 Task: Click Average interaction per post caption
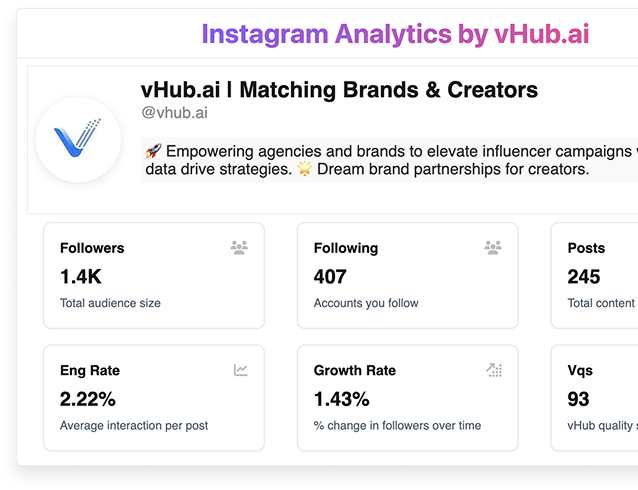click(x=134, y=426)
